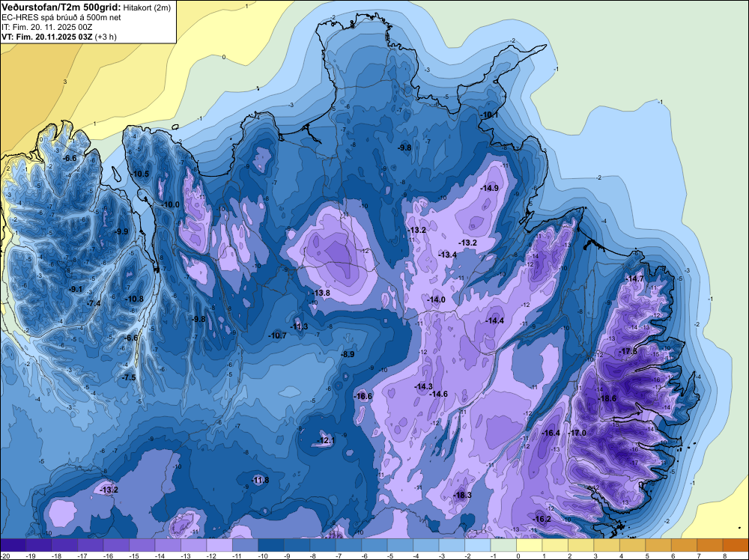Screen dimensions: 749x560
Task: Click the -14.4 temperature reading
Action: [x=495, y=320]
